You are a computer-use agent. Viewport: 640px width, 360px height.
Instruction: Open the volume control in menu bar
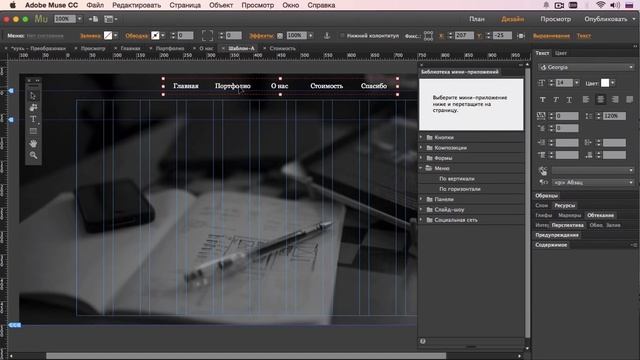615,5
